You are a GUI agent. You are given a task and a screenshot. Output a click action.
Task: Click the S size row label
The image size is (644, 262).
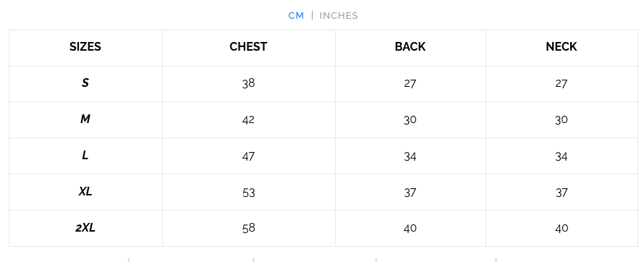point(85,83)
